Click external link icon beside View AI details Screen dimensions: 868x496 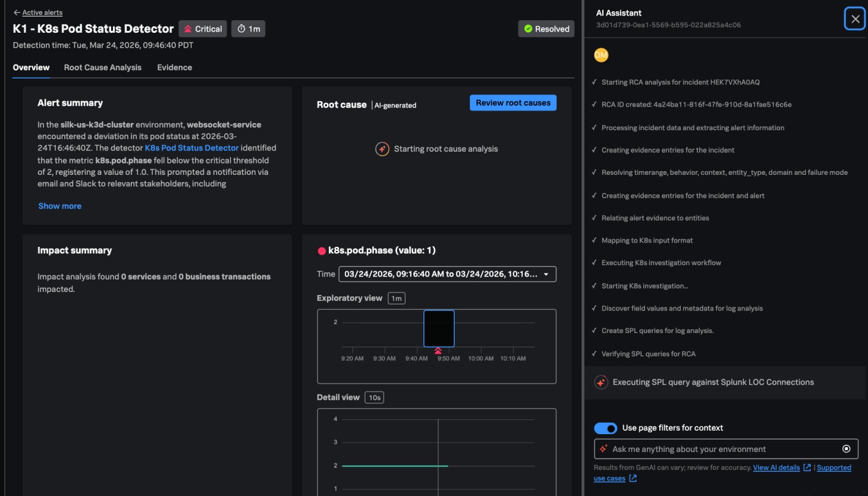click(x=807, y=467)
